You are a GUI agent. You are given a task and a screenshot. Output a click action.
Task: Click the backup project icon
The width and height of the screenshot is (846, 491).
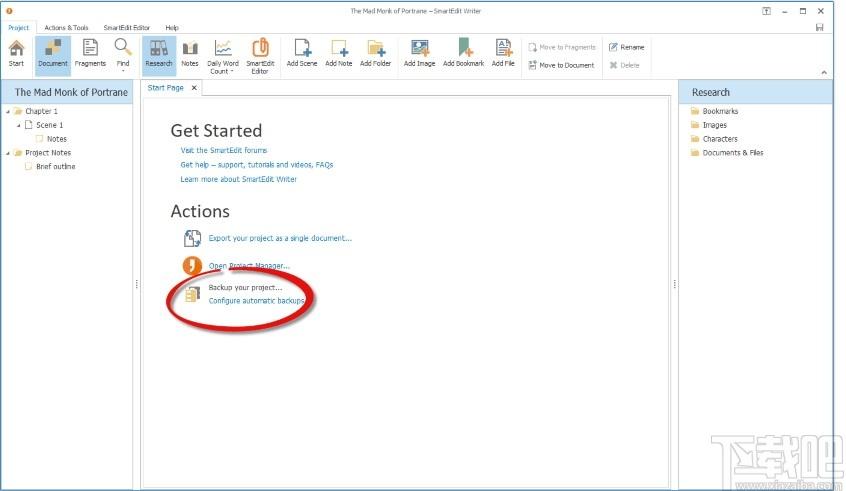tap(192, 295)
